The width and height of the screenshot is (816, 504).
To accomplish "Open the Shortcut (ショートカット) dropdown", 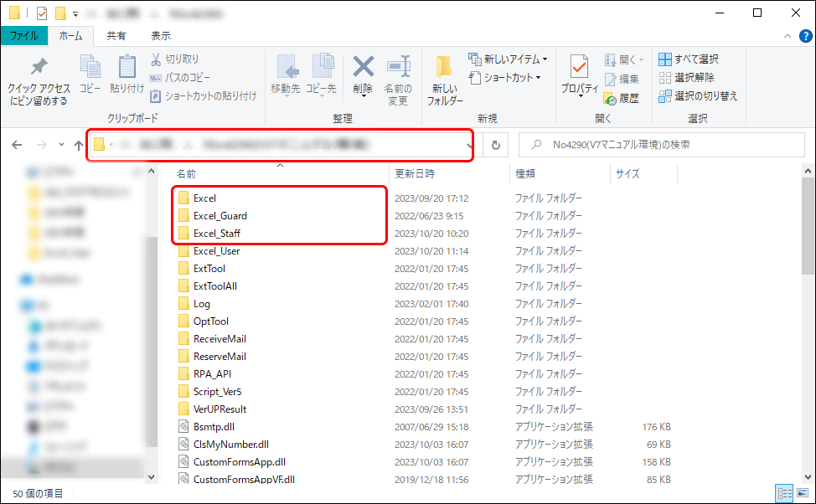I will [505, 78].
